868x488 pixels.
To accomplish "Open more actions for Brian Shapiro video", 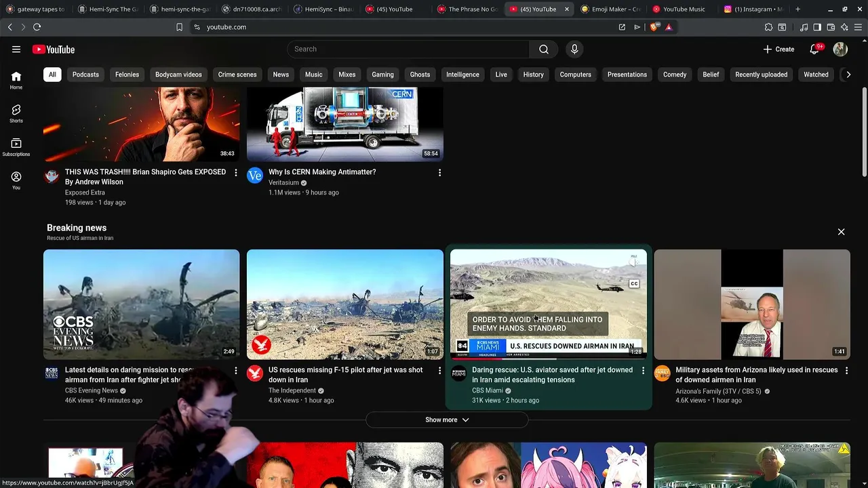I will pyautogui.click(x=236, y=173).
